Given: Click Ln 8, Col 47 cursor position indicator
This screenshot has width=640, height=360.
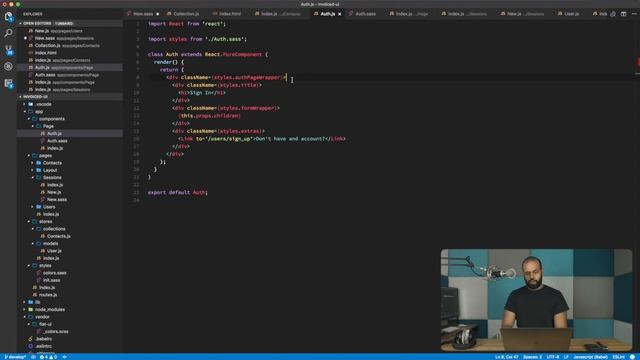Looking at the screenshot, I should tap(507, 357).
